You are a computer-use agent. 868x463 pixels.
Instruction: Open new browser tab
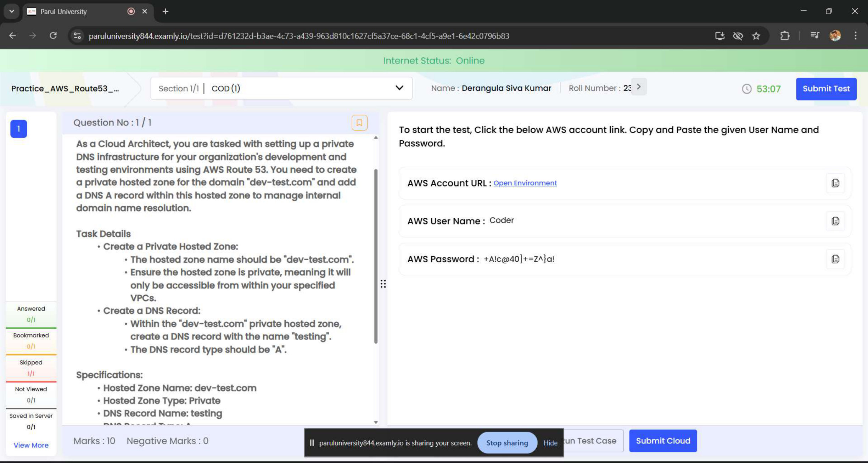coord(165,11)
